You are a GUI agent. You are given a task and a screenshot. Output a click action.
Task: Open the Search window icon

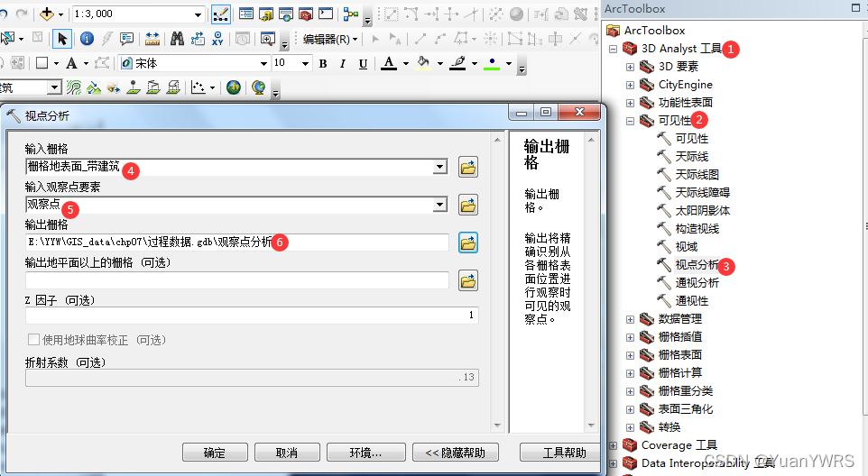point(286,14)
